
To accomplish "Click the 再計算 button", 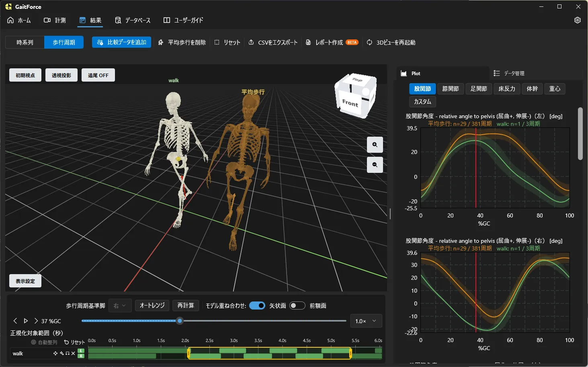I will point(186,305).
